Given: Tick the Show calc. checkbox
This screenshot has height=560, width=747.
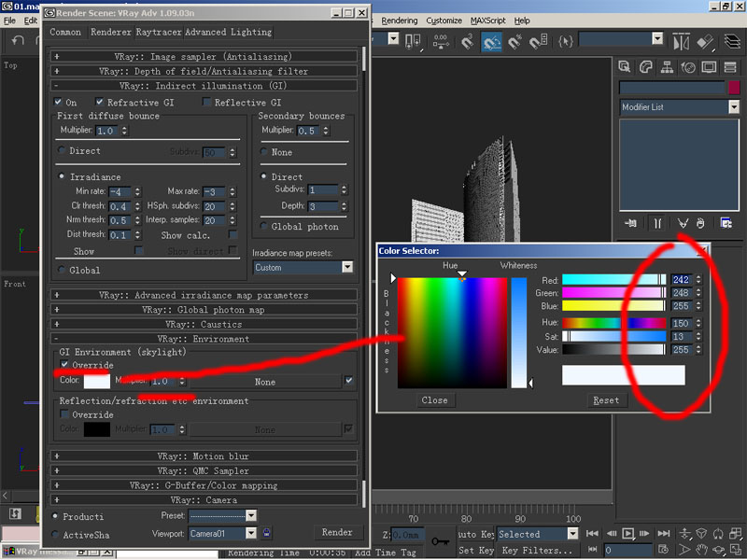Looking at the screenshot, I should pyautogui.click(x=233, y=235).
